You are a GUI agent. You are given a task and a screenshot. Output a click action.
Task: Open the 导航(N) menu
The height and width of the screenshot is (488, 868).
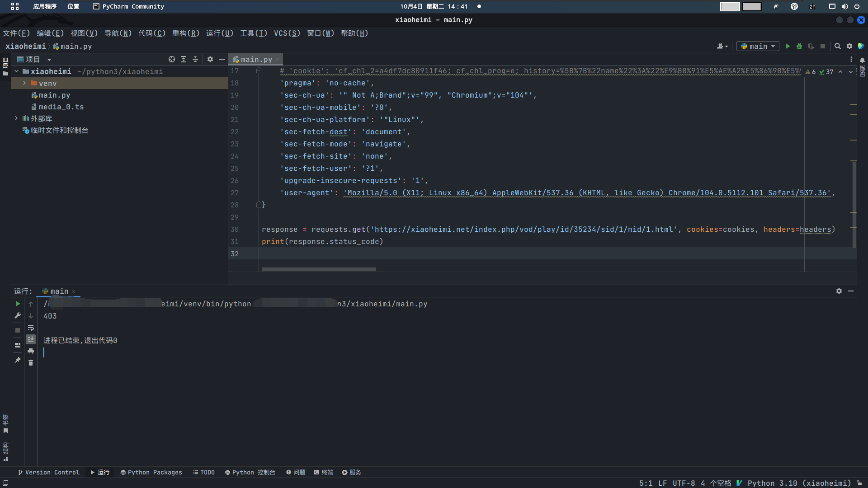pos(118,33)
